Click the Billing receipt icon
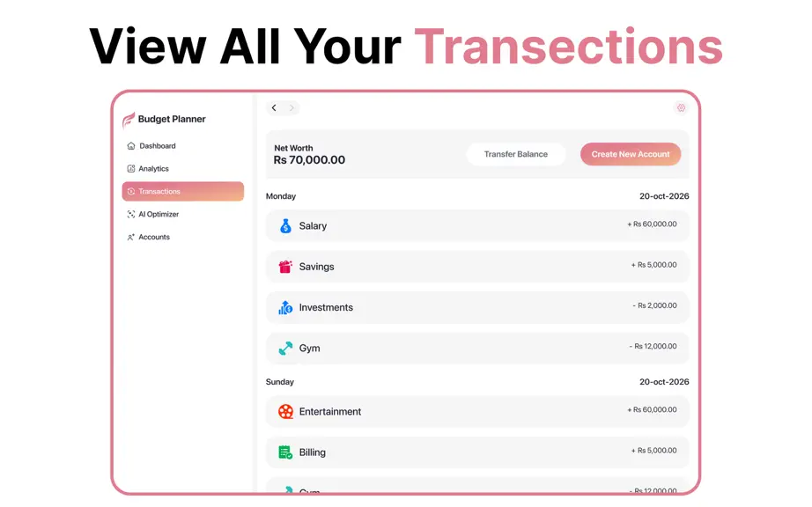The height and width of the screenshot is (507, 812). click(285, 452)
